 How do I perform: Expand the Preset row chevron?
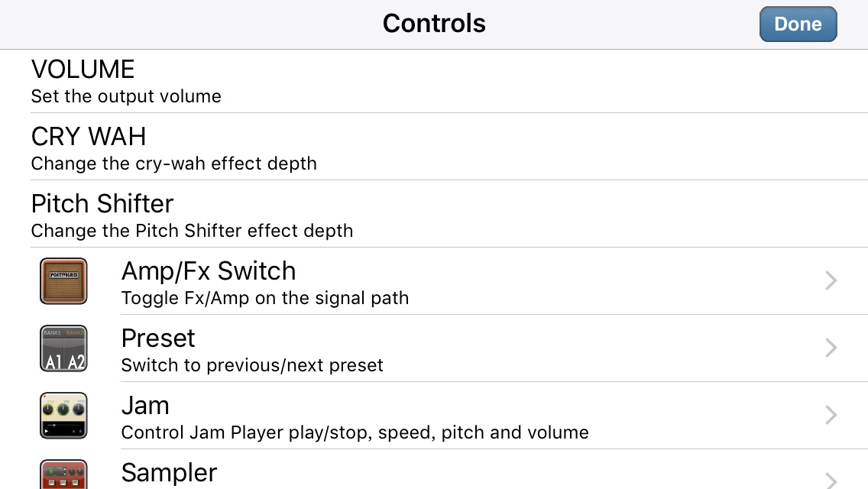[831, 348]
